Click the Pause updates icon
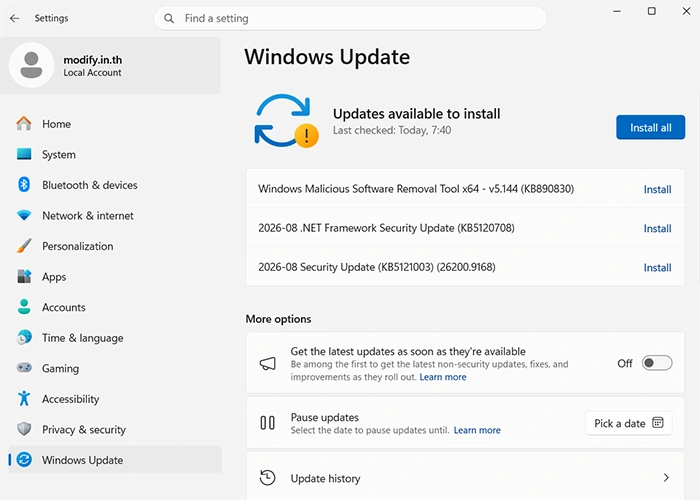700x500 pixels. coord(267,423)
